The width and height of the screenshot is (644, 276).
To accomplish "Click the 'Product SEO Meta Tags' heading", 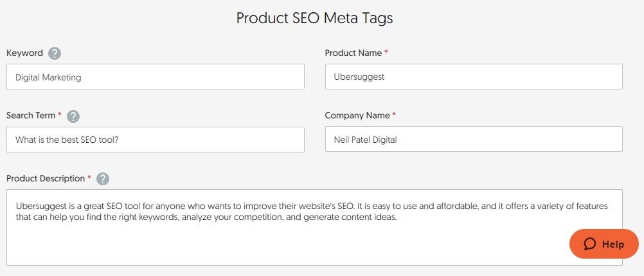I will click(x=314, y=18).
